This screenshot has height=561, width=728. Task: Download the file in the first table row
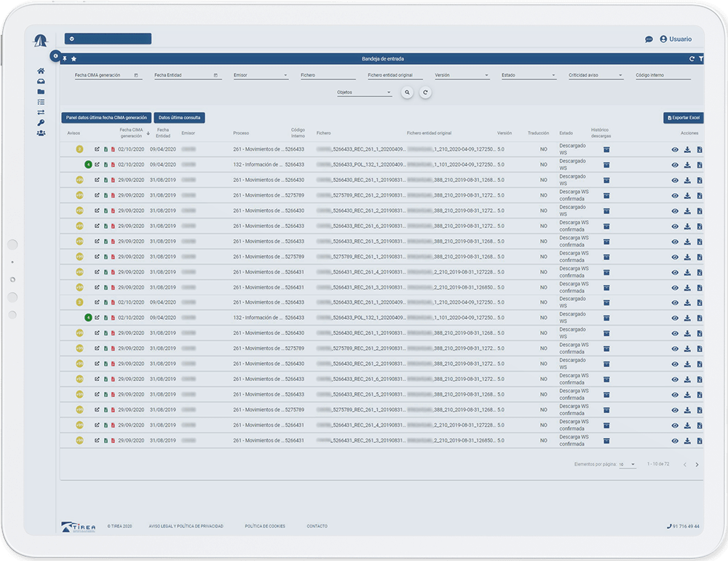pos(687,149)
